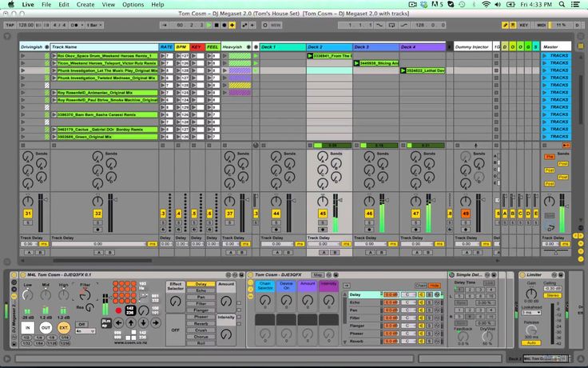Open the Options menu
Screen dimensions: 588x368
click(x=133, y=5)
